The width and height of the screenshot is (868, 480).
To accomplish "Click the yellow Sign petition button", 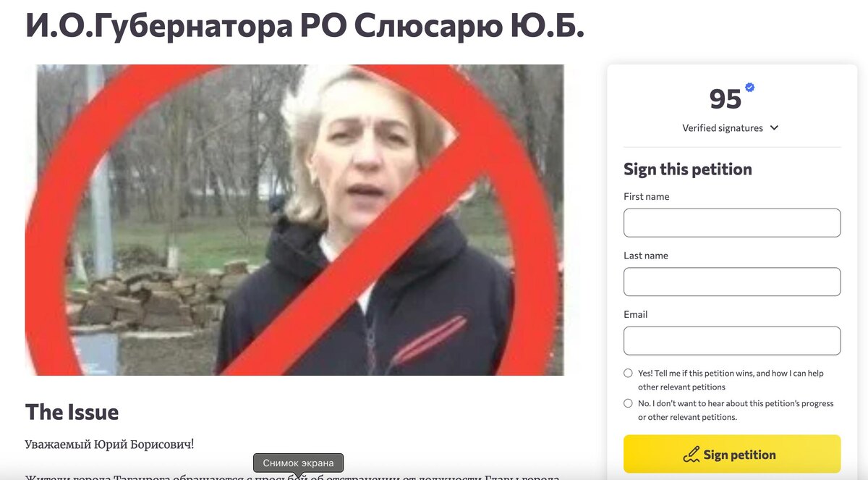I will 732,454.
